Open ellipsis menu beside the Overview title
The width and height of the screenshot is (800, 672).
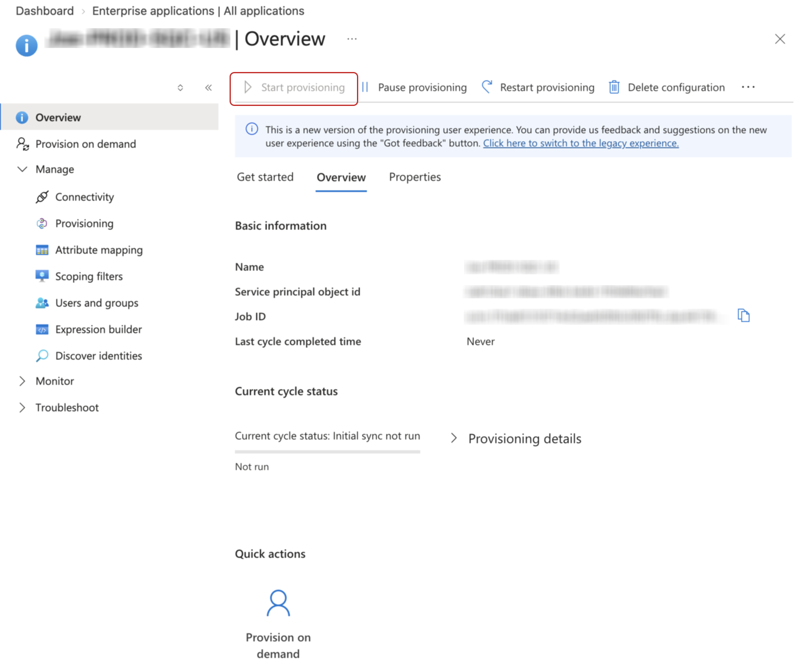[352, 39]
